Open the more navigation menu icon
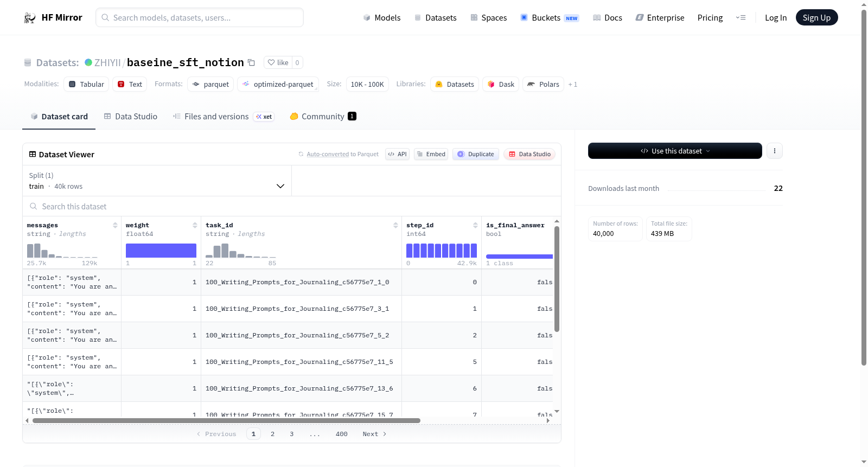 click(x=741, y=17)
